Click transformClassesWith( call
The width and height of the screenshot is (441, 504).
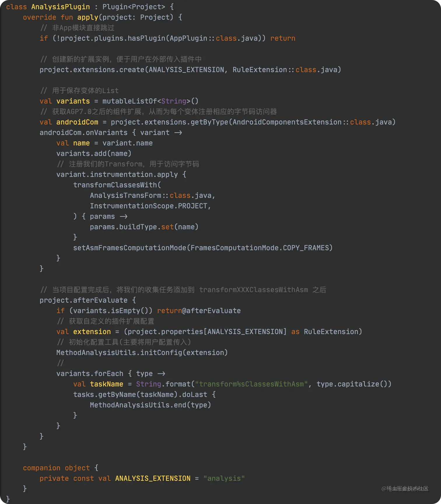117,185
